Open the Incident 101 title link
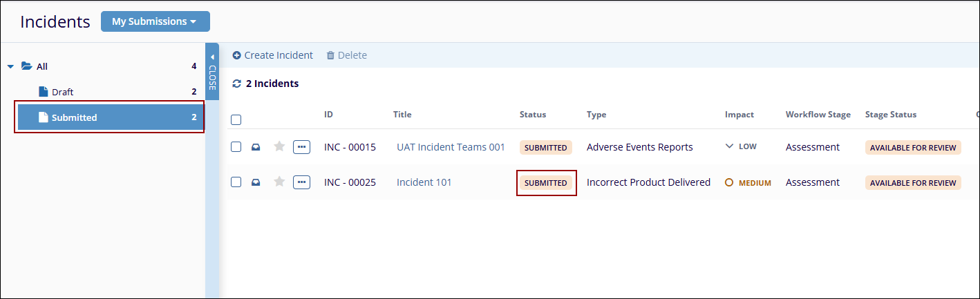 pyautogui.click(x=424, y=182)
